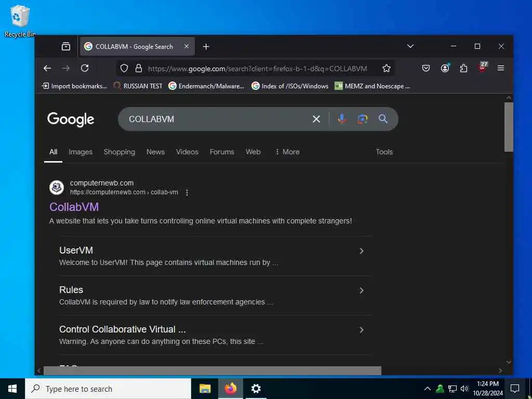Image resolution: width=532 pixels, height=399 pixels.
Task: Click inside the COLLABVM search field
Action: (217, 119)
